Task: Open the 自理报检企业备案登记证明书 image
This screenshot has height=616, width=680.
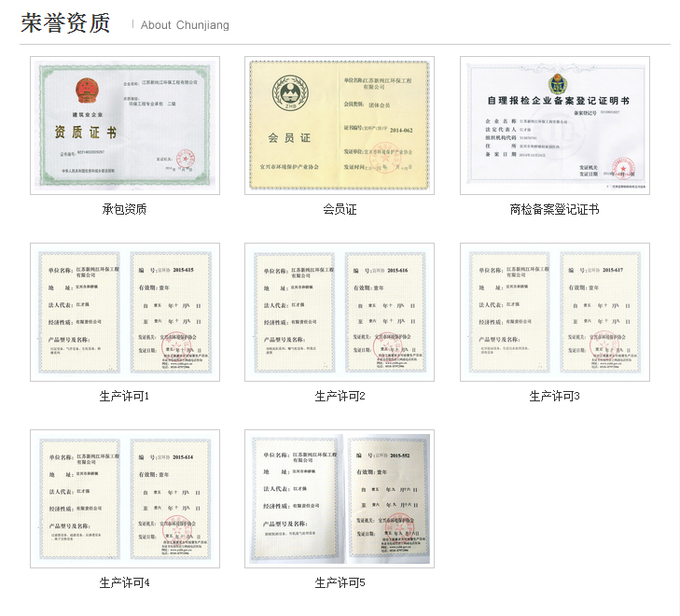Action: click(554, 125)
